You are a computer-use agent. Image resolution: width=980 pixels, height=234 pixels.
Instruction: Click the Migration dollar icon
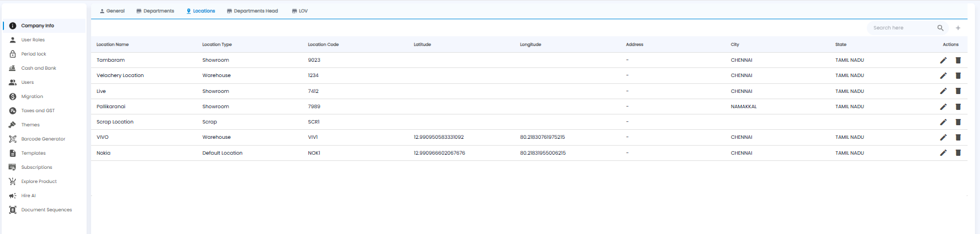point(12,96)
